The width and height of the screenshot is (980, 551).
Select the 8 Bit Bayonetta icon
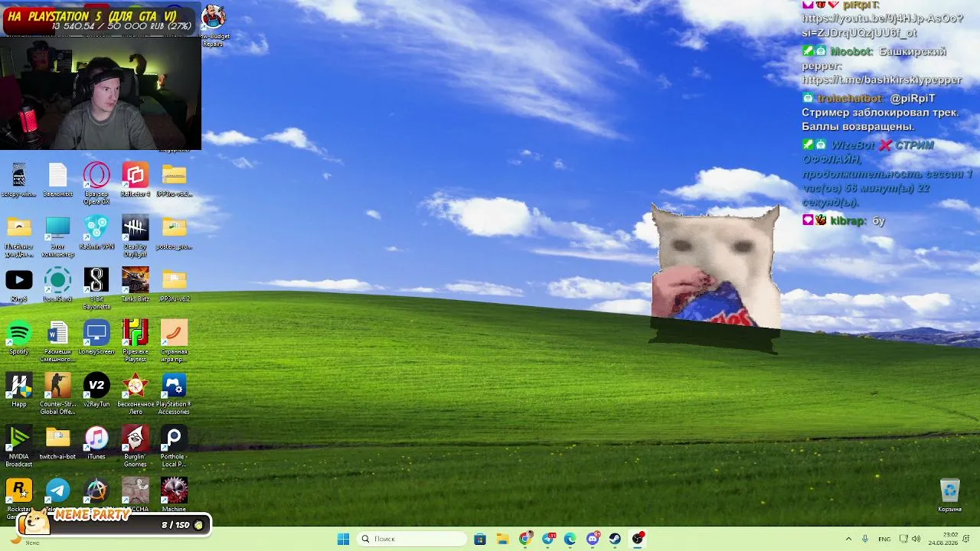pos(96,288)
